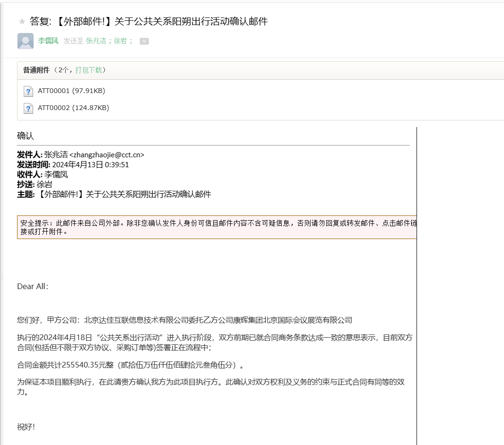Click the email subject title at top
This screenshot has height=445, width=504.
point(149,21)
